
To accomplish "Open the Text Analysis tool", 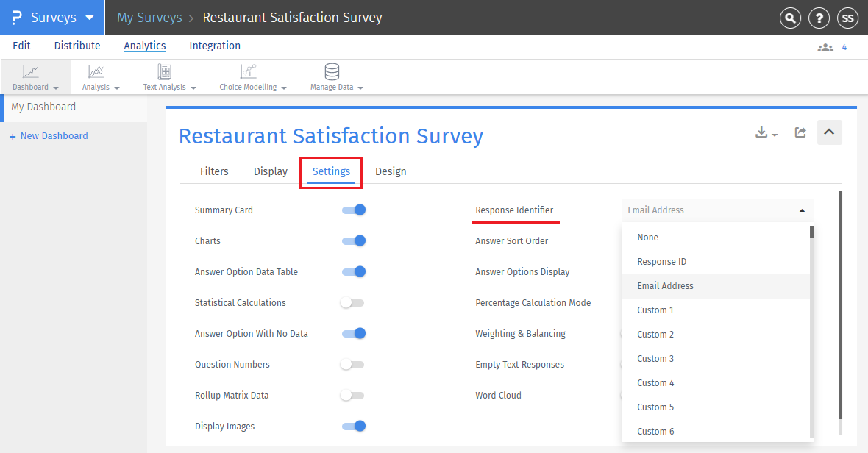I will (x=165, y=76).
